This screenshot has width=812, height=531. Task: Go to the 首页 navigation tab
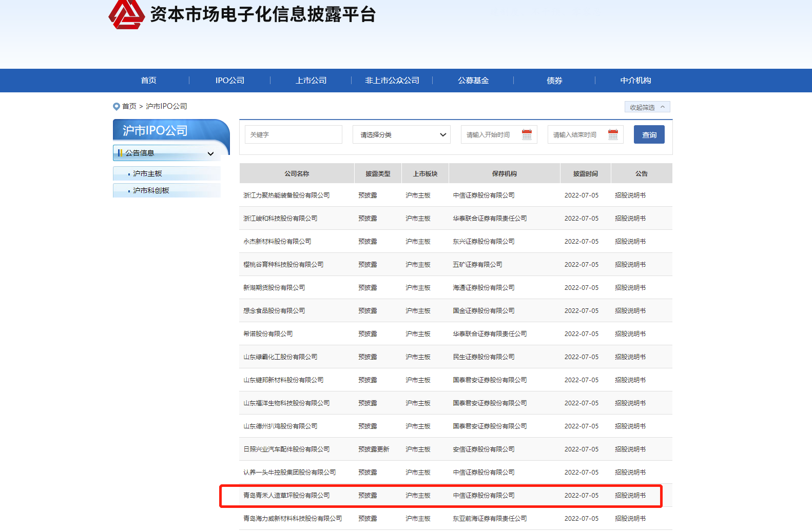[149, 81]
